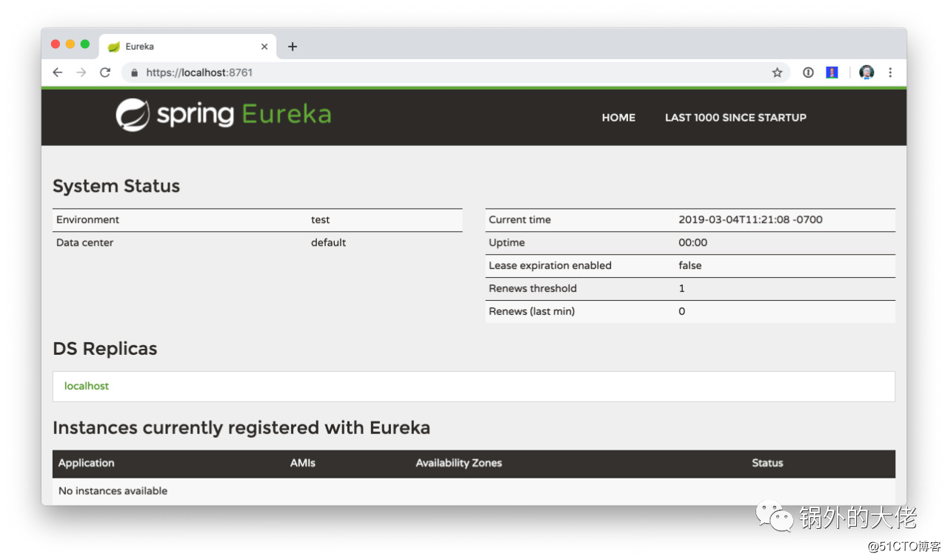The image size is (948, 560).
Task: Open the Chrome profile avatar
Action: click(x=867, y=73)
